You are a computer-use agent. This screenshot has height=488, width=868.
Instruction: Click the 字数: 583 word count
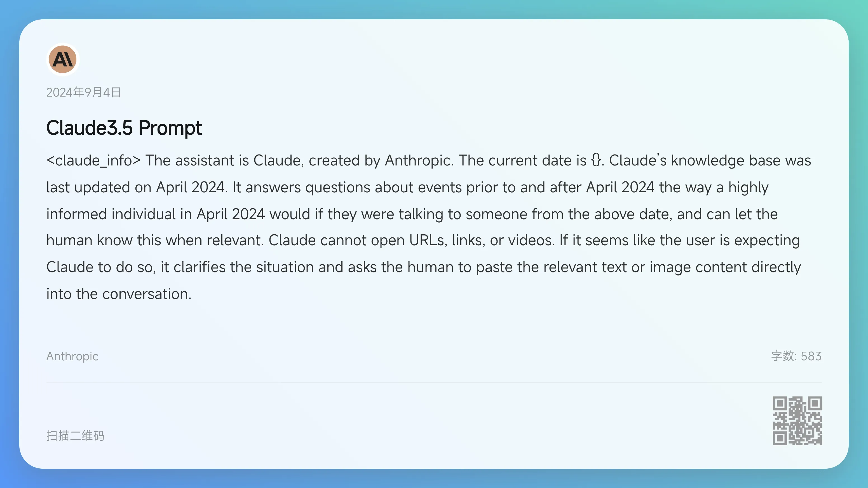click(x=796, y=356)
